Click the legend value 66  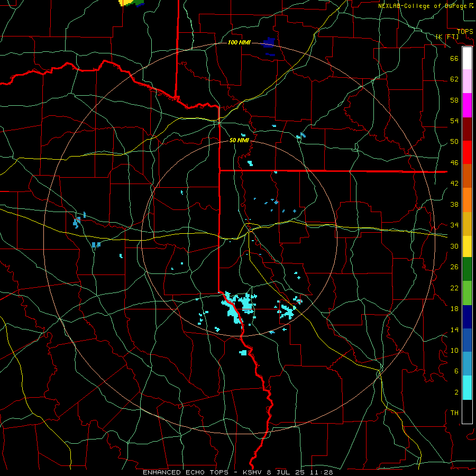pyautogui.click(x=454, y=58)
